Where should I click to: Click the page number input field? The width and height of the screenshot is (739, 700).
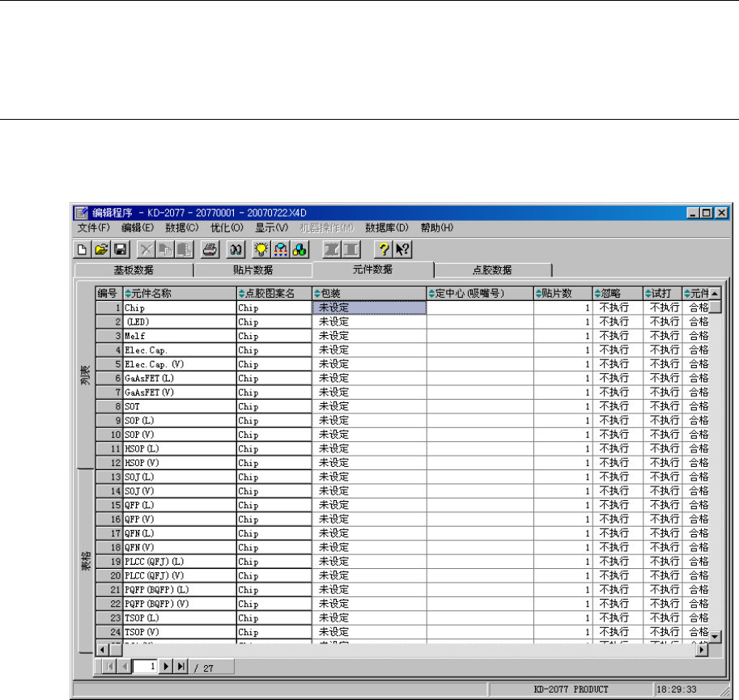coord(146,667)
